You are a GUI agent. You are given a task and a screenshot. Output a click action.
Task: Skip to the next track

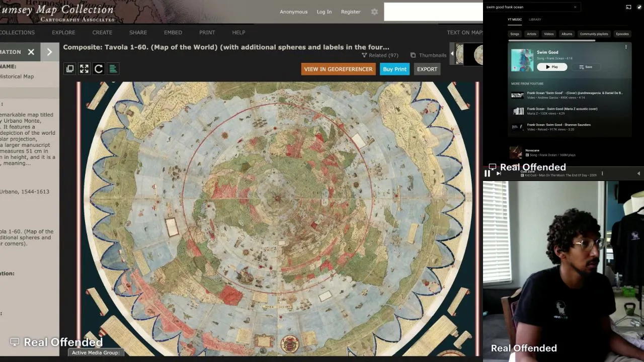point(499,173)
